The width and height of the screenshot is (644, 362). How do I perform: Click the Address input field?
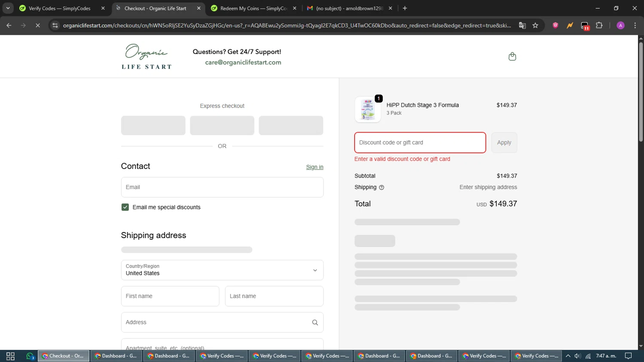[222, 323]
